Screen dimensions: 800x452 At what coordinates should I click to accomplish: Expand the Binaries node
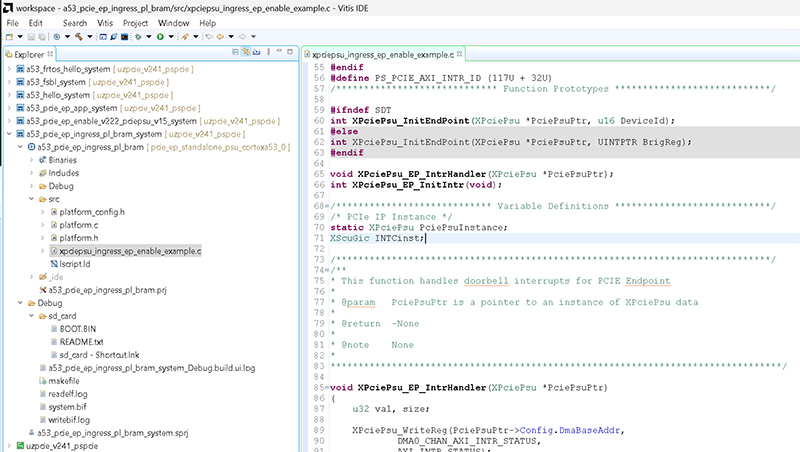(32, 160)
